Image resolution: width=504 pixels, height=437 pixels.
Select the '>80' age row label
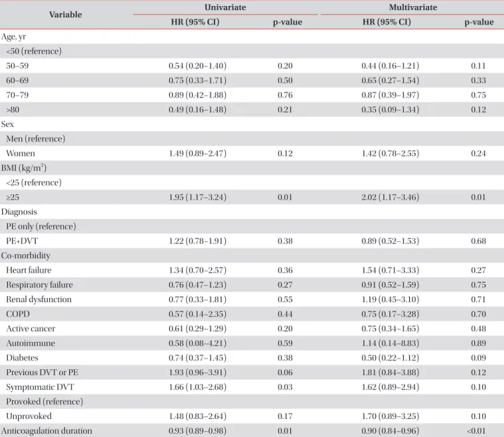point(13,110)
